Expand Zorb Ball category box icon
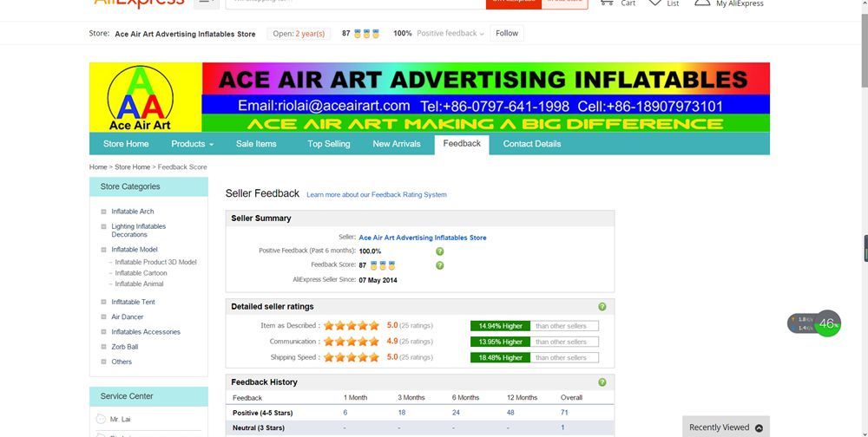The width and height of the screenshot is (868, 437). (103, 347)
